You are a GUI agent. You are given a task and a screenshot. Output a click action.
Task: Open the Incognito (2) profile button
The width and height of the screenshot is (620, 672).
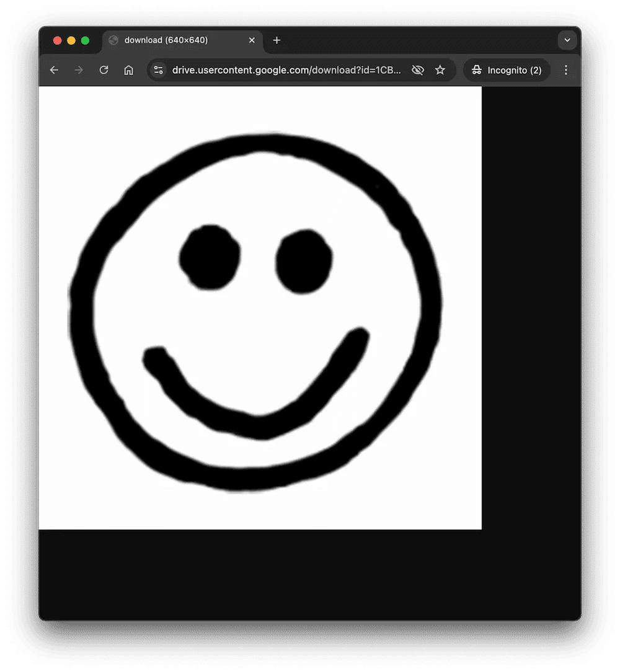[x=507, y=70]
